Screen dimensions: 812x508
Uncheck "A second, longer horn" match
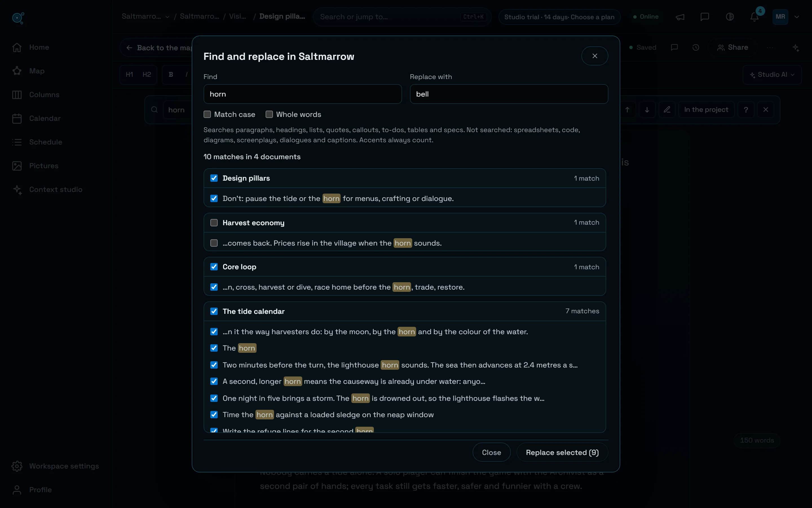click(214, 381)
